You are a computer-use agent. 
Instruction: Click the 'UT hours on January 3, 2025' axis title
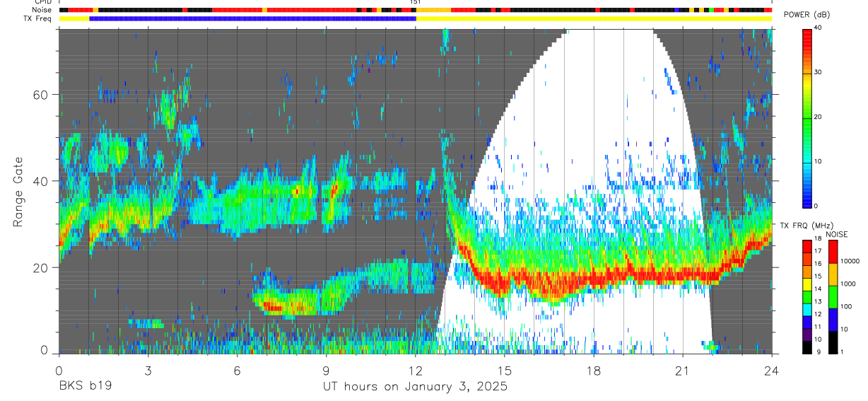[x=415, y=388]
